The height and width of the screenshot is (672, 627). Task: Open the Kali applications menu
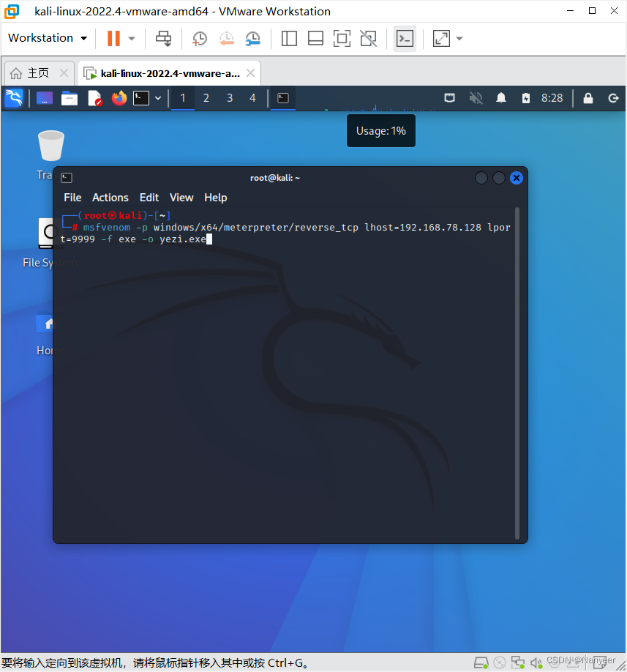click(14, 98)
